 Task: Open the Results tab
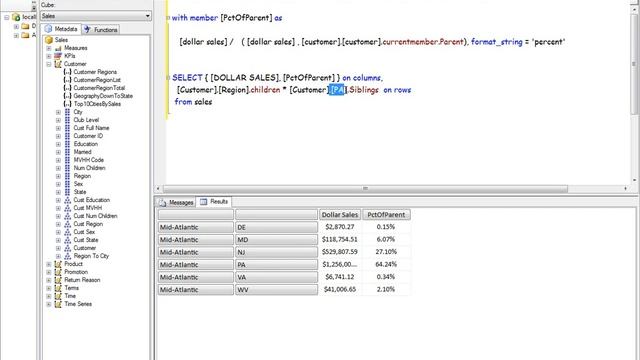pos(214,202)
